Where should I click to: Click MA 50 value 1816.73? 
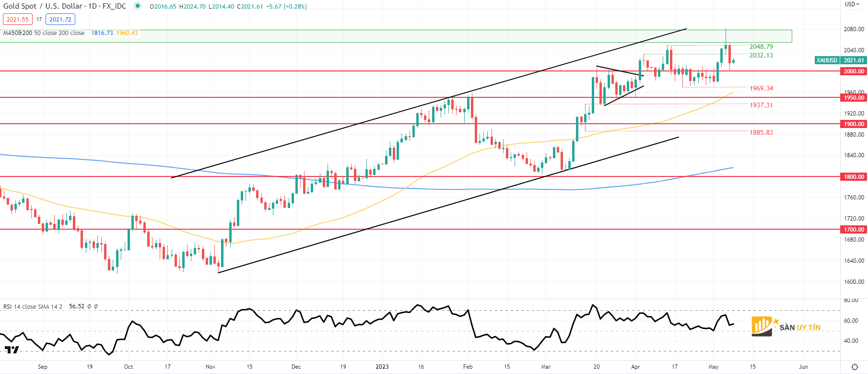102,33
